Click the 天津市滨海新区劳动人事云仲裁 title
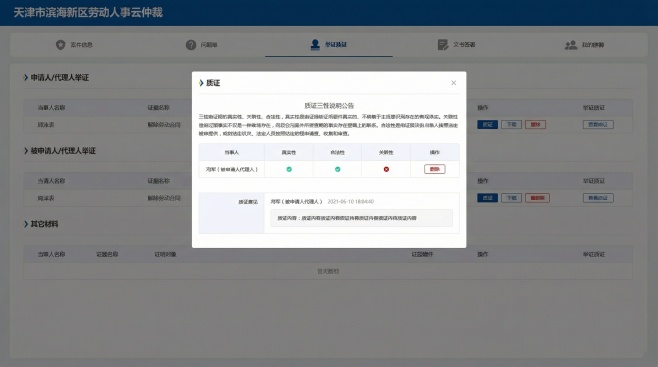 [x=88, y=13]
